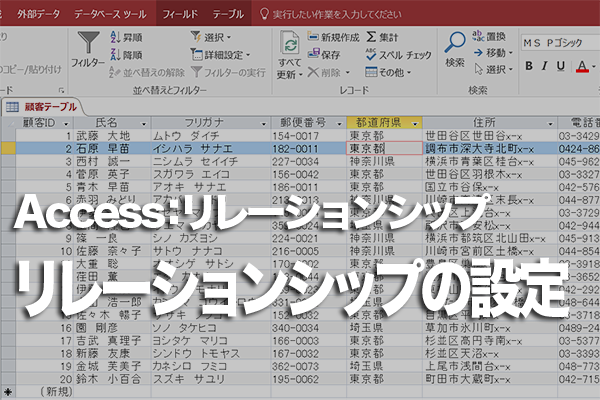
Task: Open the 住所 column filter arrow
Action: point(550,124)
